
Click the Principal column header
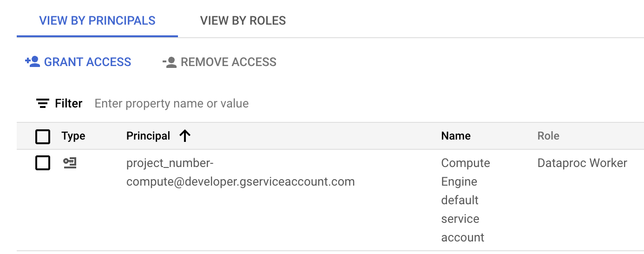tap(148, 136)
